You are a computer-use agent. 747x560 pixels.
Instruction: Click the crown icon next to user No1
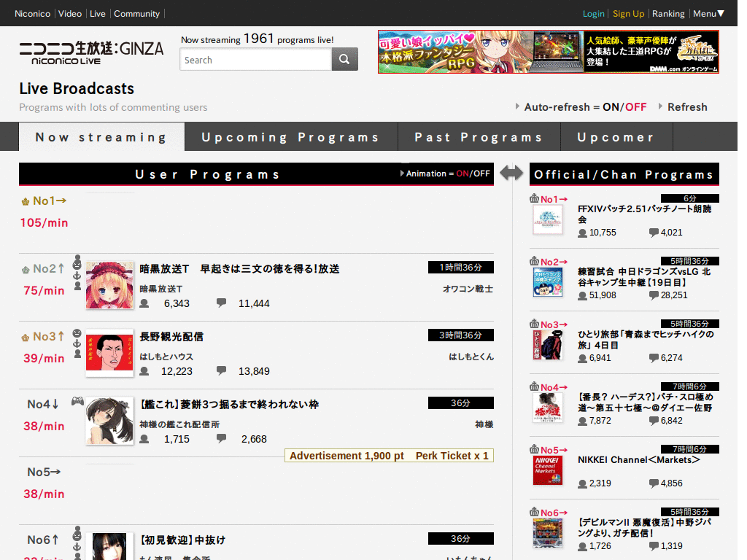pos(26,202)
